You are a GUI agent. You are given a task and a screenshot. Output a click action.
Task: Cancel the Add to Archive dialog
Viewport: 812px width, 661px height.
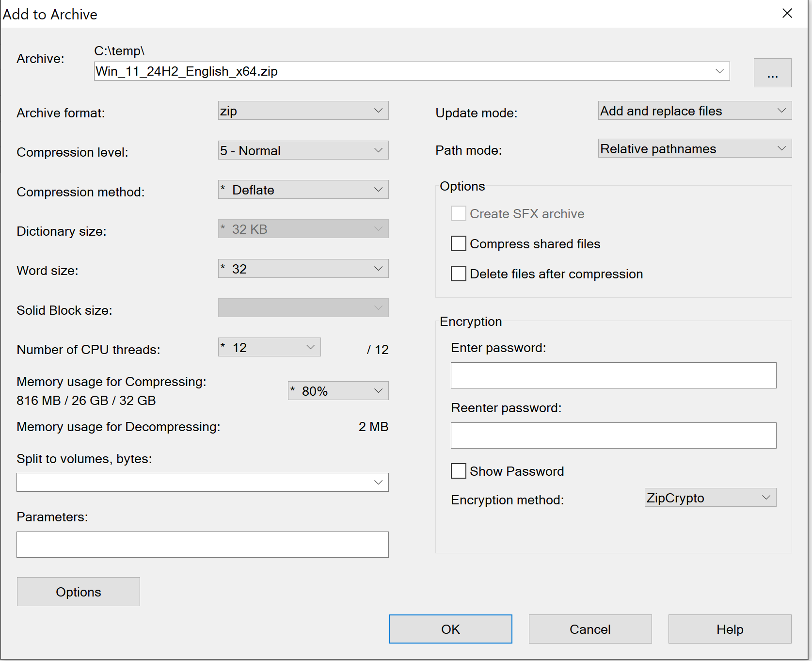[589, 629]
